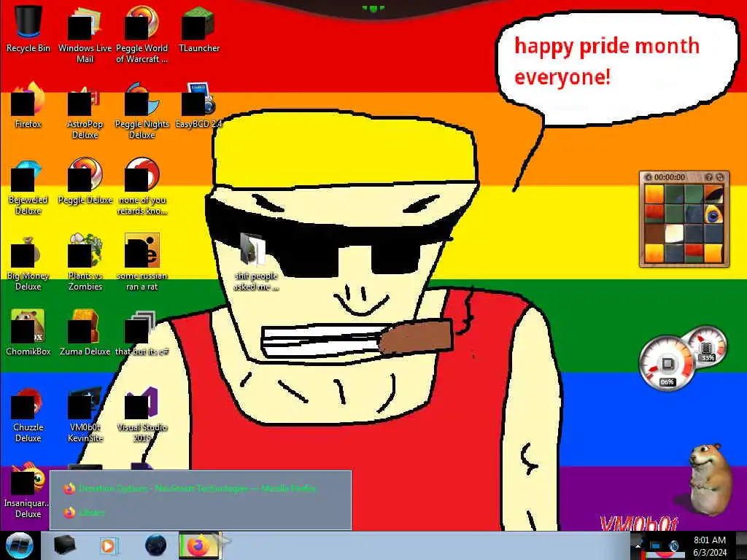Select the VM0b0t KevinSite icon
This screenshot has width=747, height=560.
(x=85, y=413)
